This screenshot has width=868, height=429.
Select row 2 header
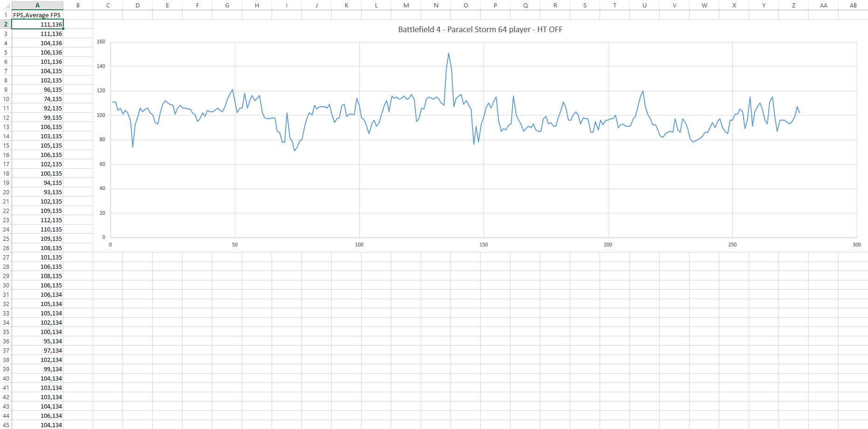6,24
